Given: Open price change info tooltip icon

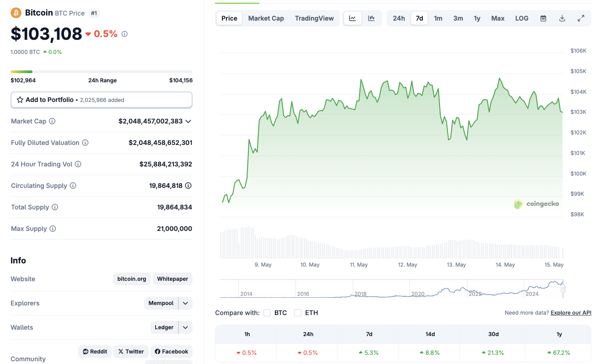Looking at the screenshot, I should point(124,34).
